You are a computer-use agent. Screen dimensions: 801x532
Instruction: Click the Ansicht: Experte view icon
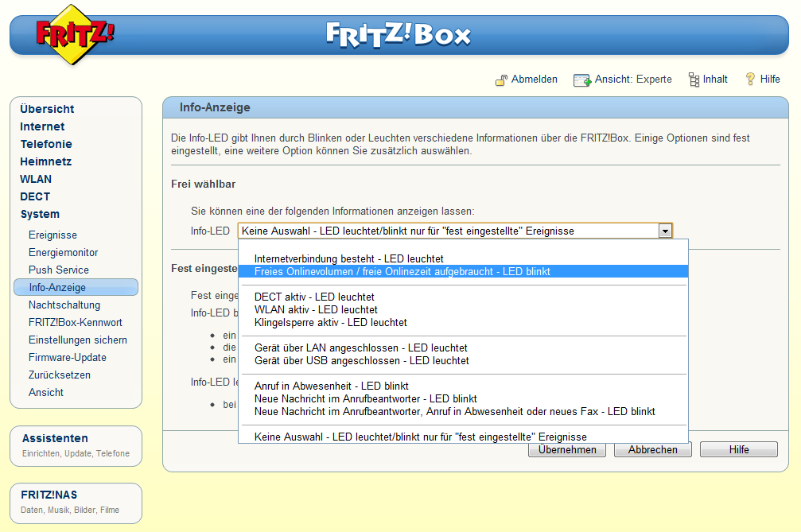(x=581, y=80)
